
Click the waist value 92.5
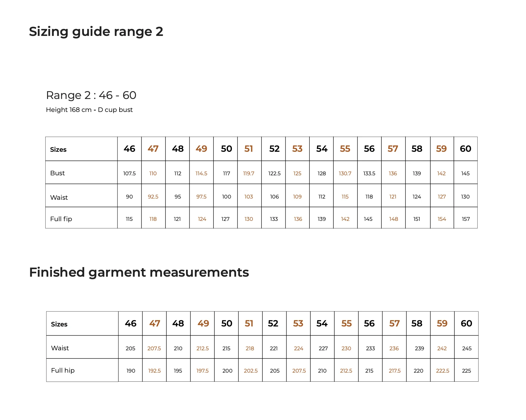pyautogui.click(x=153, y=197)
